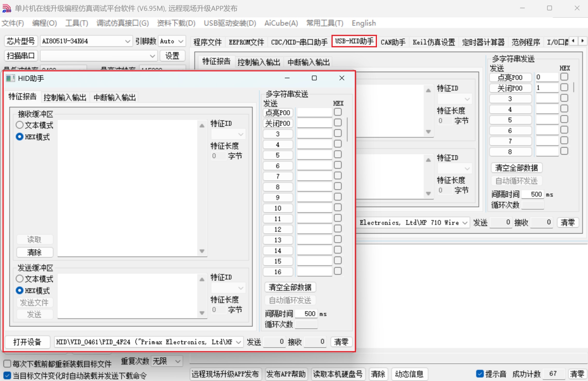Switch interface language via English menu
The height and width of the screenshot is (381, 588).
tap(363, 23)
